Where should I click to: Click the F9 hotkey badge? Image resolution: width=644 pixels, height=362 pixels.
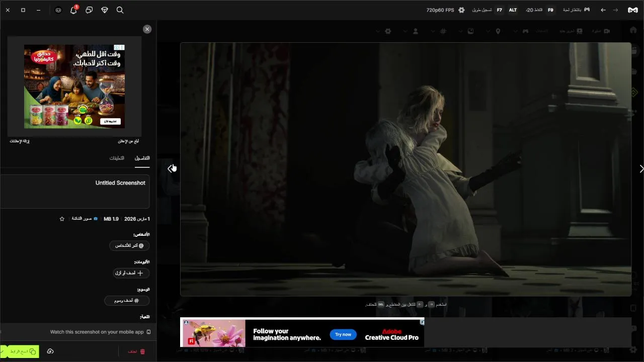coord(550,10)
